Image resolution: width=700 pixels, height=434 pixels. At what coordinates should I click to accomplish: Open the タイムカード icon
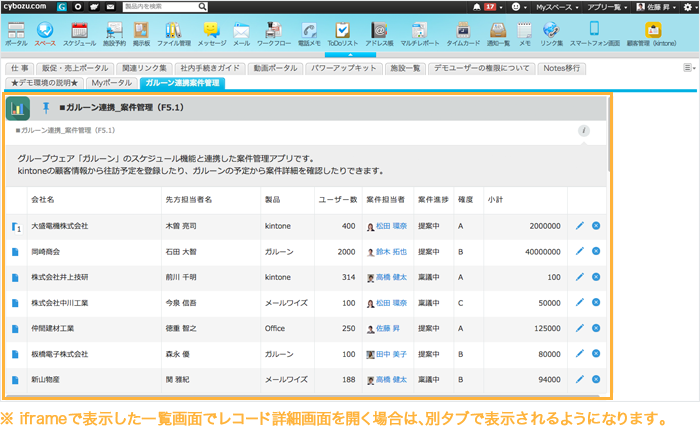coord(462,32)
